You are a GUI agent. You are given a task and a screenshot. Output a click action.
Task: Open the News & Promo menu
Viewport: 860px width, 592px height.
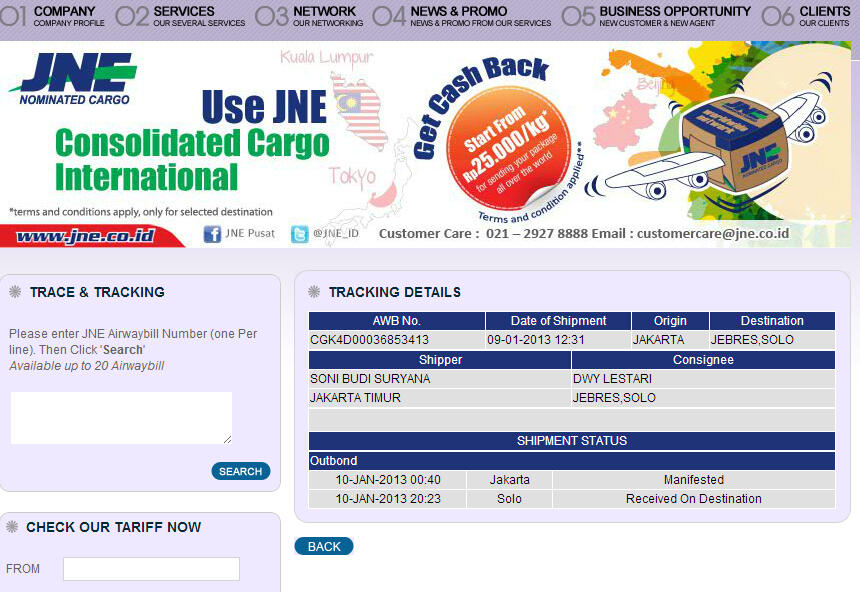(462, 16)
